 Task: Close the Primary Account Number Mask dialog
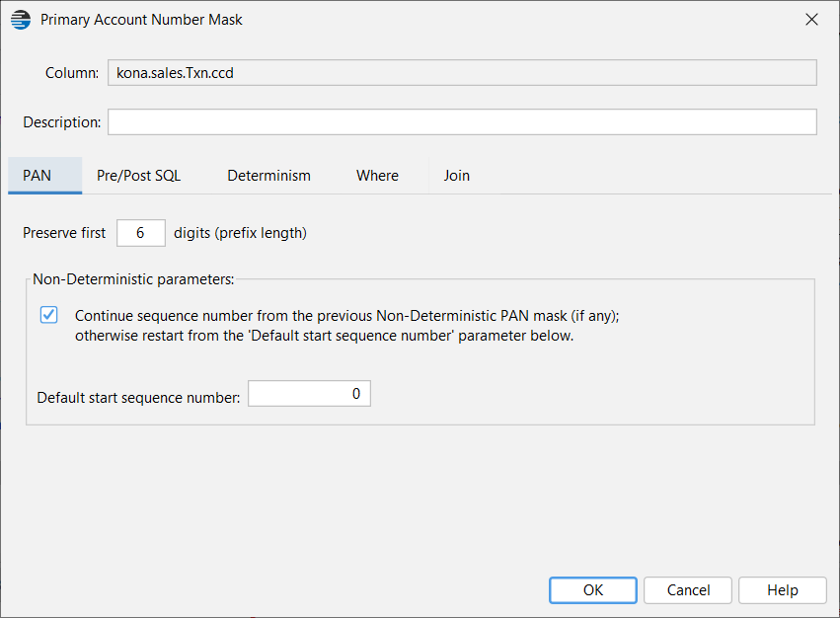pyautogui.click(x=811, y=20)
